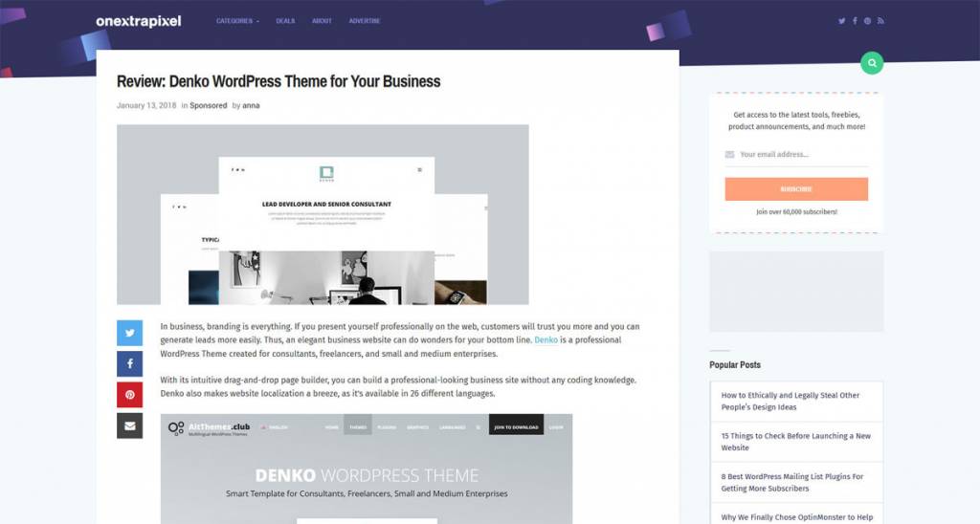
Task: Expand the Categories dropdown menu
Action: click(237, 21)
